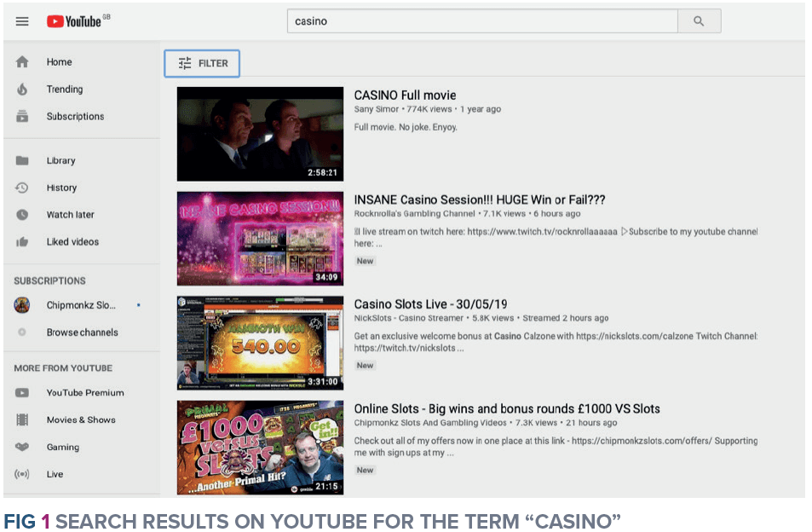This screenshot has width=812, height=532.
Task: Click the SUBSCRIPTIONS section heading
Action: tap(49, 280)
